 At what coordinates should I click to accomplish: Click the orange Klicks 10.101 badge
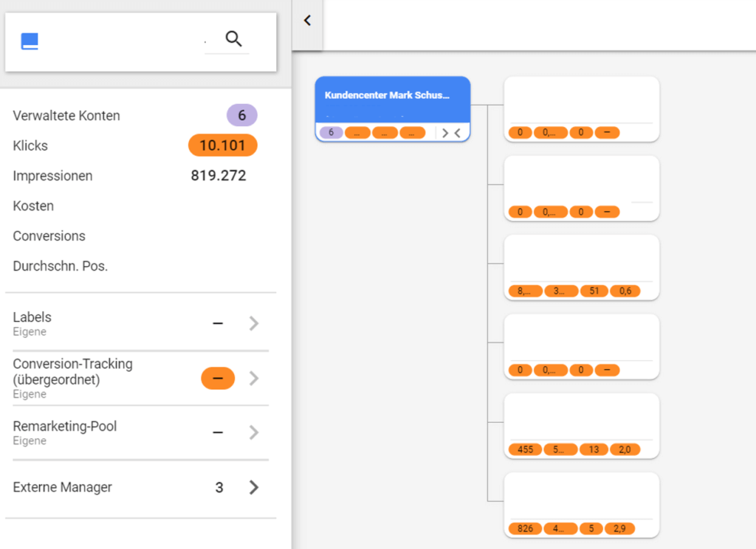(222, 145)
